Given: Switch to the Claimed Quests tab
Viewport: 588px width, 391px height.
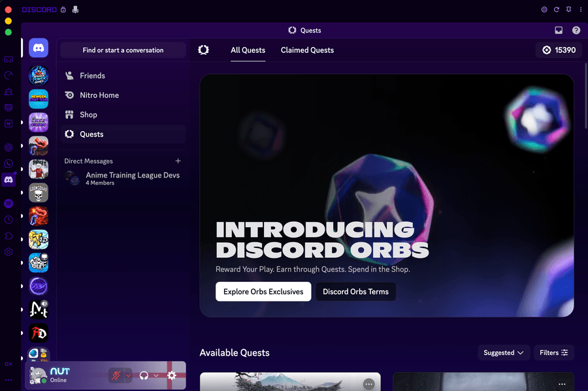Looking at the screenshot, I should pos(307,50).
